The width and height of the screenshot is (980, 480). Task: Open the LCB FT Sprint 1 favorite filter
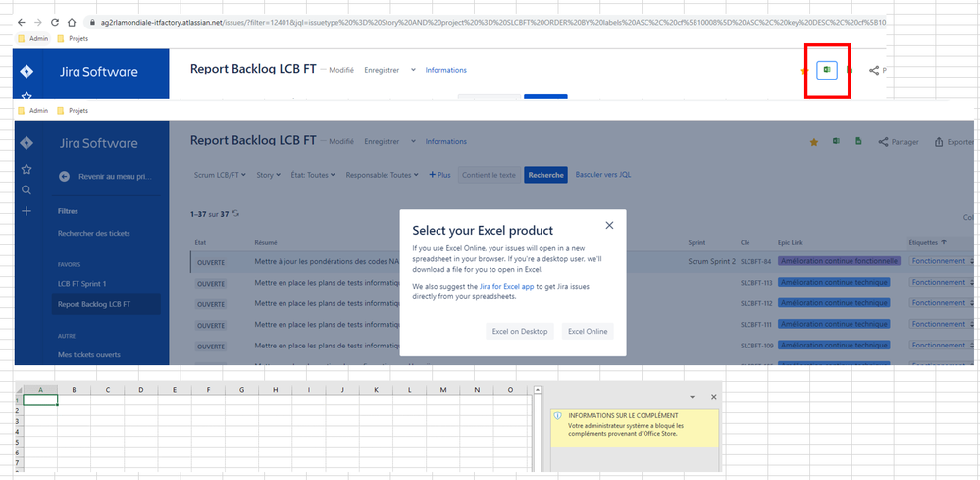[x=81, y=283]
